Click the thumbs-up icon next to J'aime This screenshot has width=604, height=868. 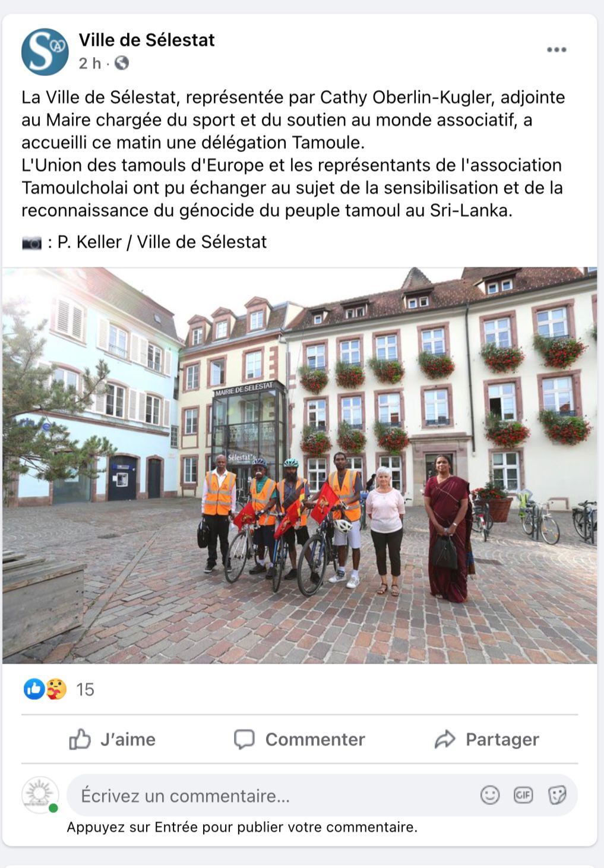coord(80,739)
